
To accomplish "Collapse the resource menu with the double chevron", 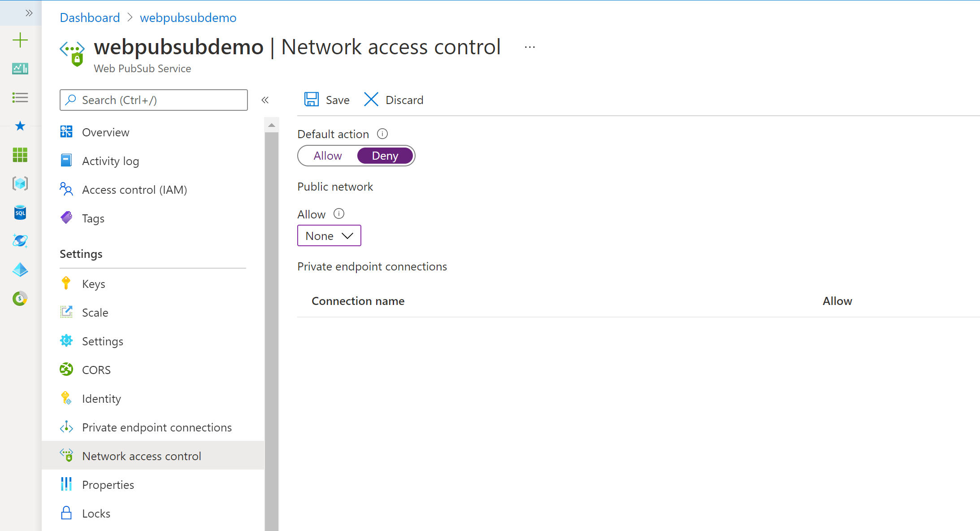I will pyautogui.click(x=265, y=100).
